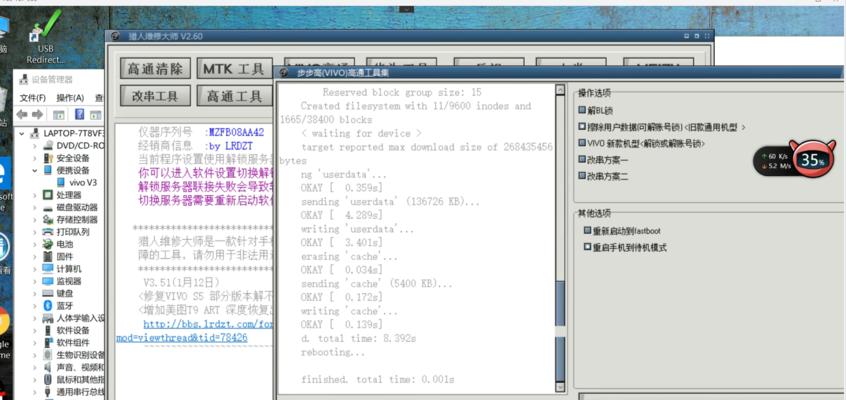Click the log scrollbar down arrow
Screen dimensions: 846x400
pos(560,387)
